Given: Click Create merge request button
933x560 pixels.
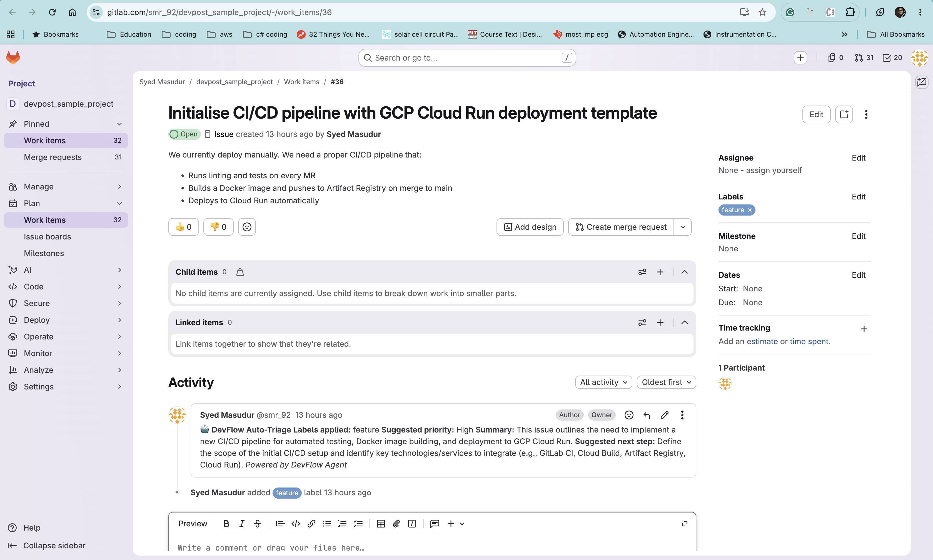Looking at the screenshot, I should coord(621,227).
